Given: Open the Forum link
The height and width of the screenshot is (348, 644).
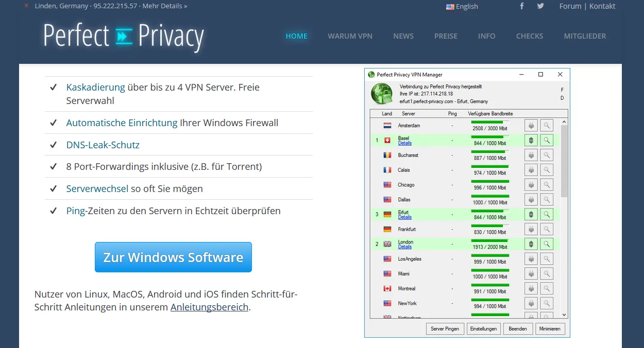Looking at the screenshot, I should click(x=570, y=6).
